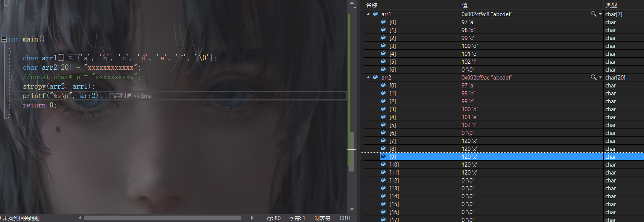Image resolution: width=644 pixels, height=222 pixels.
Task: Click cube icon of arr2 element [7]
Action: [383, 141]
